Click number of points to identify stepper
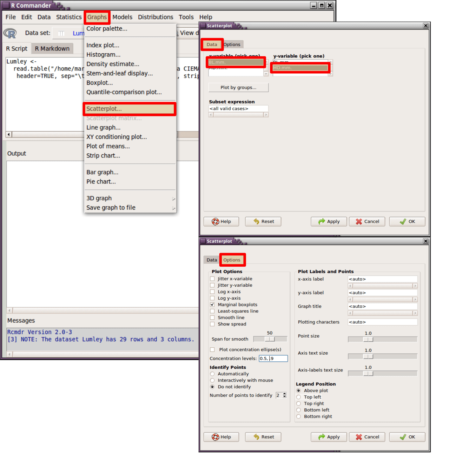The width and height of the screenshot is (476, 462). tap(284, 395)
